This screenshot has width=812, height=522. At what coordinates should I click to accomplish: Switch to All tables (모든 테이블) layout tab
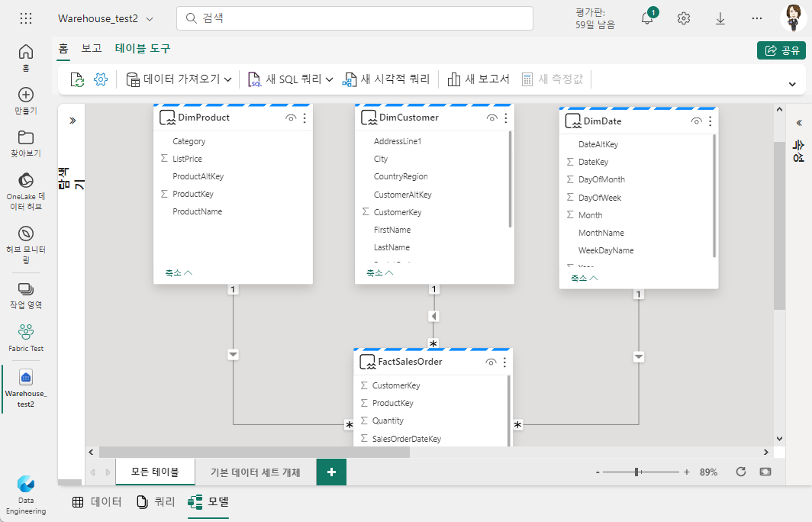(155, 472)
